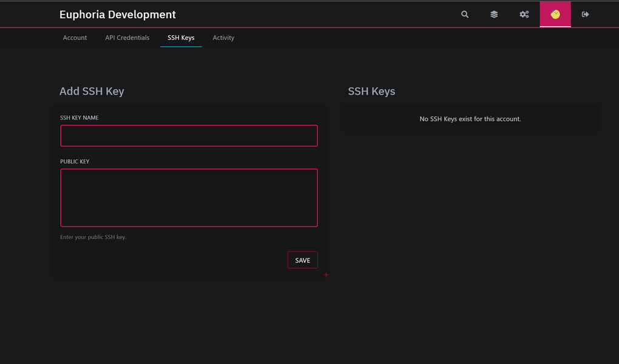Screen dimensions: 619x364
Task: Open the search magnifier icon
Action: [465, 15]
